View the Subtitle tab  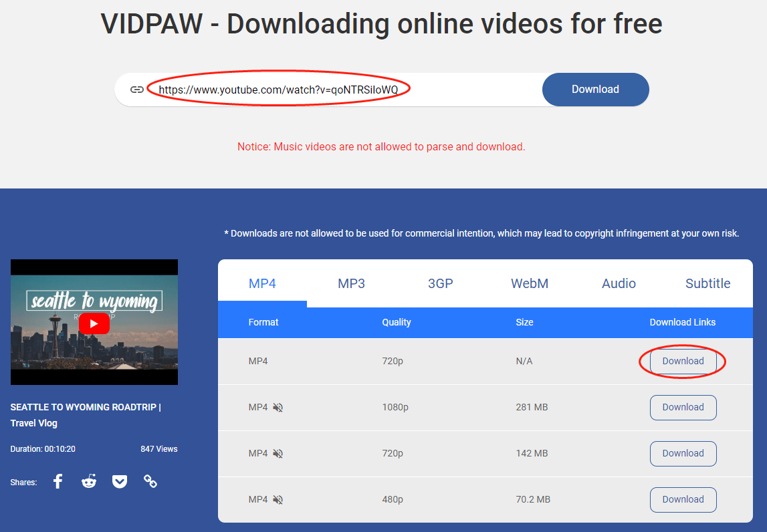707,283
